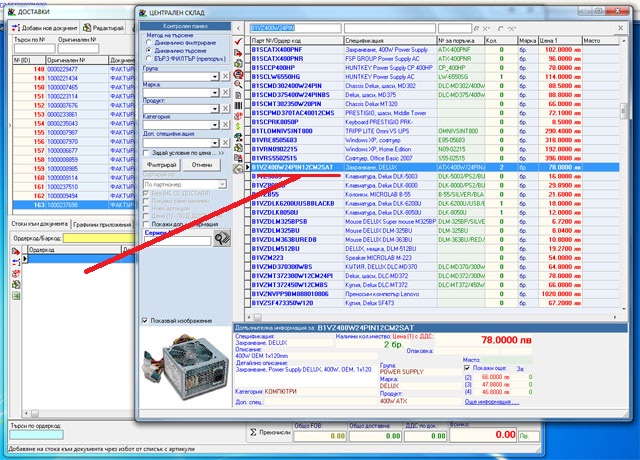Sort by Цена 1 column header
Viewport: 640px width, 460px height.
point(560,40)
